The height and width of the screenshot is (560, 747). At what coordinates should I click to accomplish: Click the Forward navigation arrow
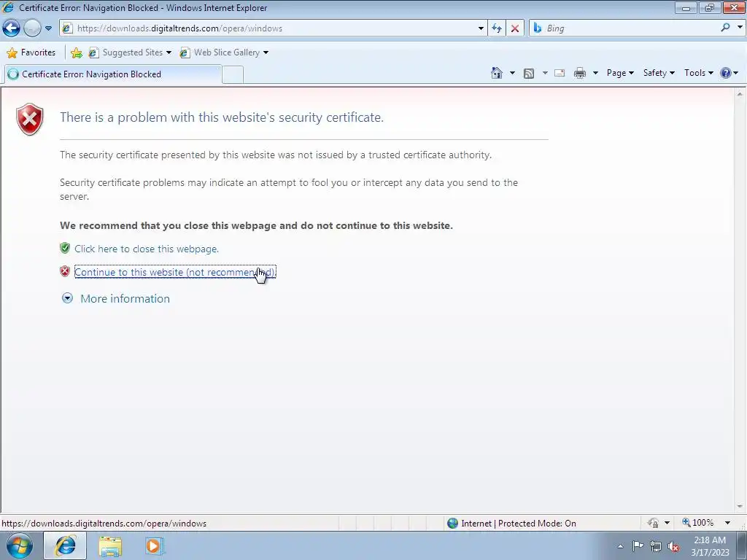point(32,28)
